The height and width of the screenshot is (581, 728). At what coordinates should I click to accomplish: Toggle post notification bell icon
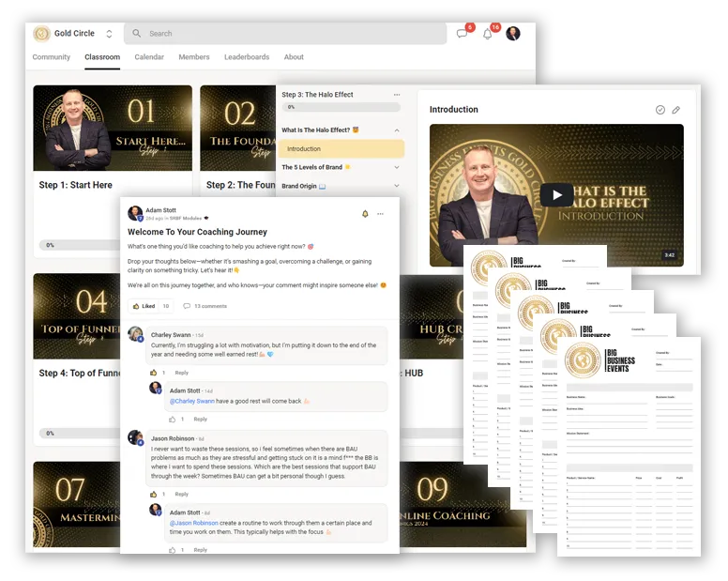(365, 214)
